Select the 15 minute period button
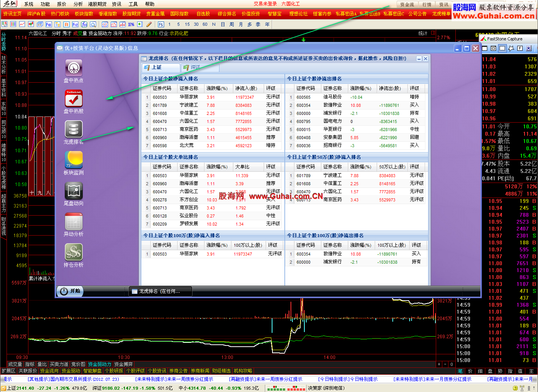The image size is (538, 392). tap(187, 24)
